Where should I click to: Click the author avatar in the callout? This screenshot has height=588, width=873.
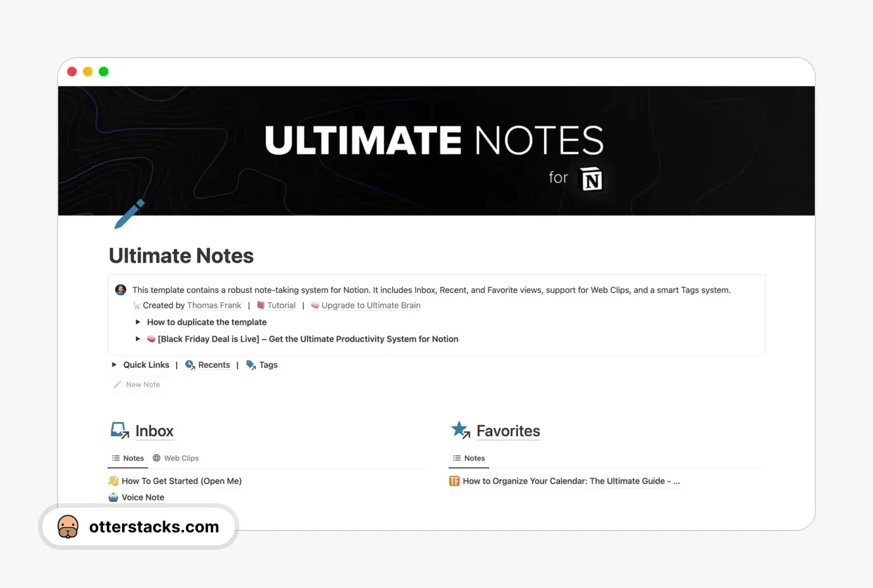[121, 290]
